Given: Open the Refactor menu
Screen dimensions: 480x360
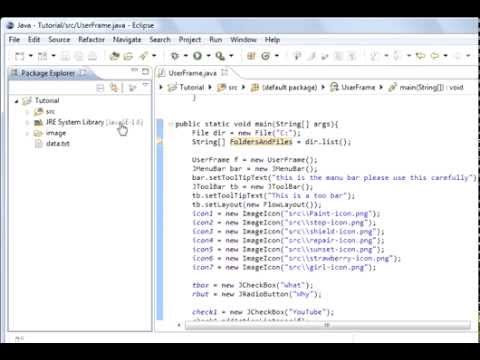Looking at the screenshot, I should click(91, 40).
